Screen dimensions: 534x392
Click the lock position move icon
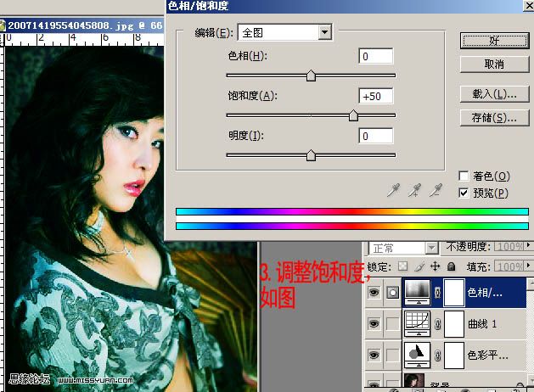(x=436, y=266)
